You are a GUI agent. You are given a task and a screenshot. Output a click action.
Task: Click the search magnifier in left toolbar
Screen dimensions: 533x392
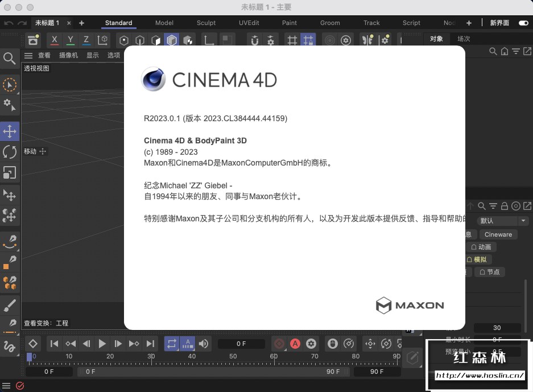(x=9, y=59)
